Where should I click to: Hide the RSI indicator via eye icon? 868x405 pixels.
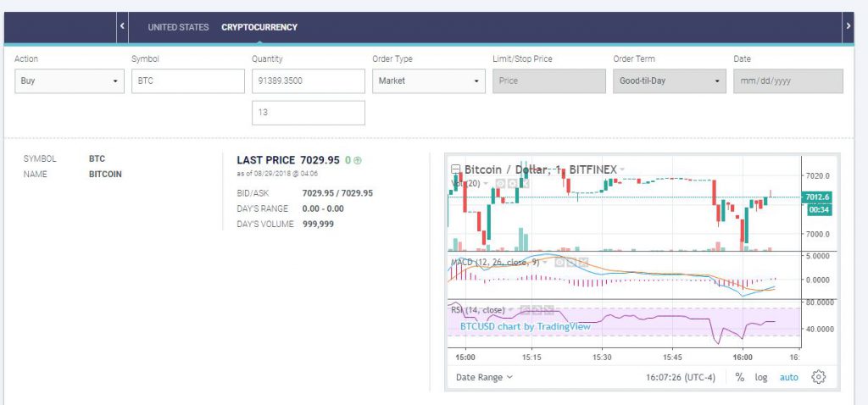(x=525, y=310)
